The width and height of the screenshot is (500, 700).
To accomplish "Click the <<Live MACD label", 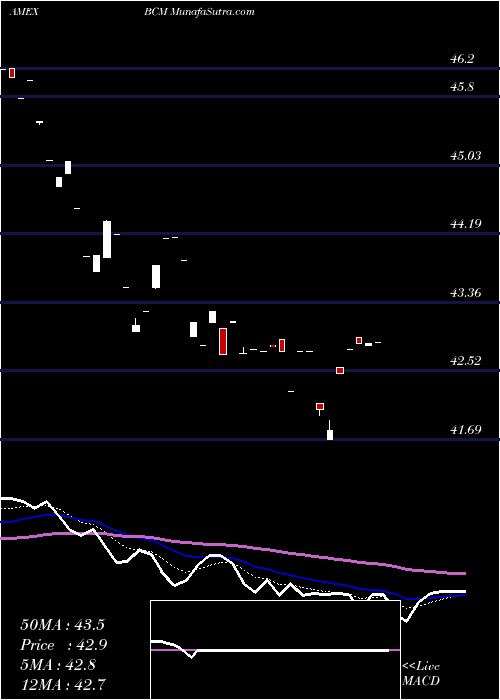I will click(x=421, y=674).
